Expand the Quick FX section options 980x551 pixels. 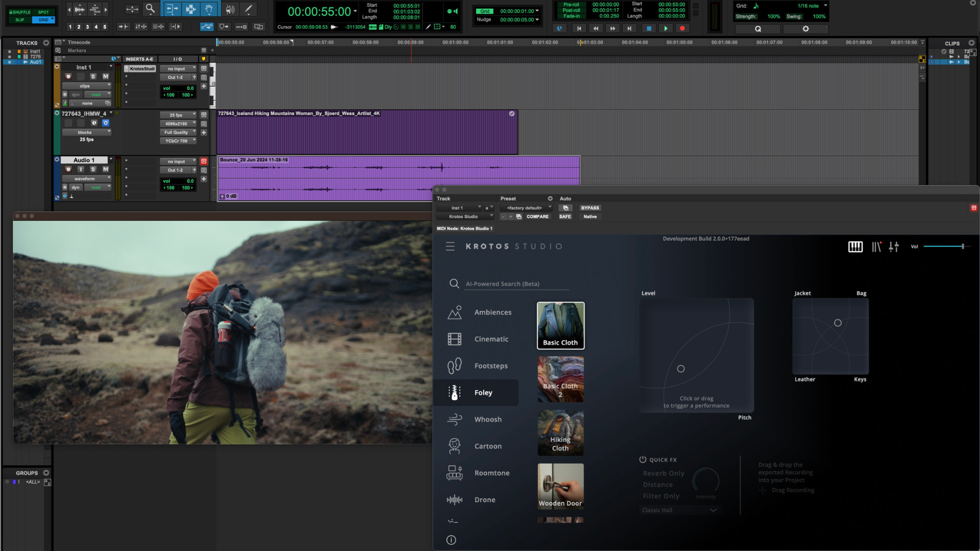pos(712,510)
